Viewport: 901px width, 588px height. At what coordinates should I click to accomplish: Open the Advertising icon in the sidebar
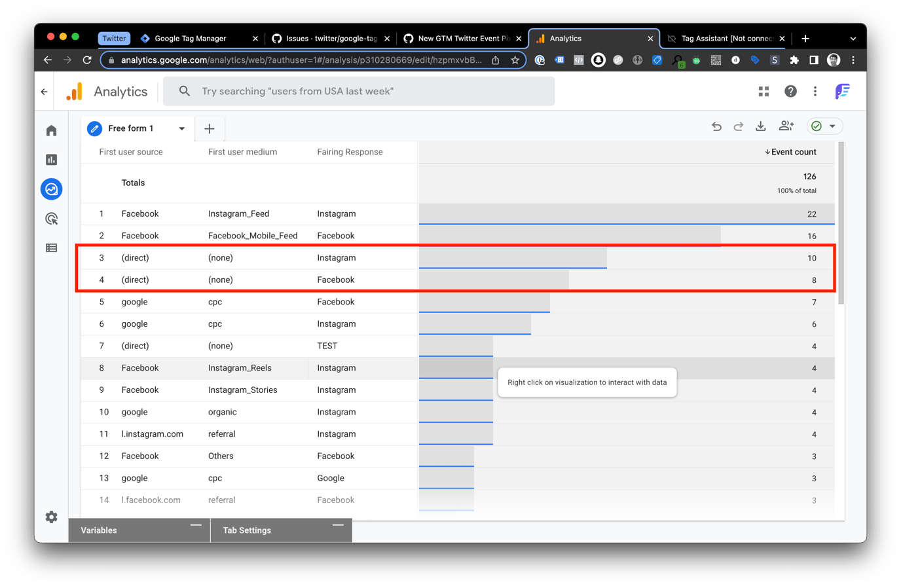(52, 219)
